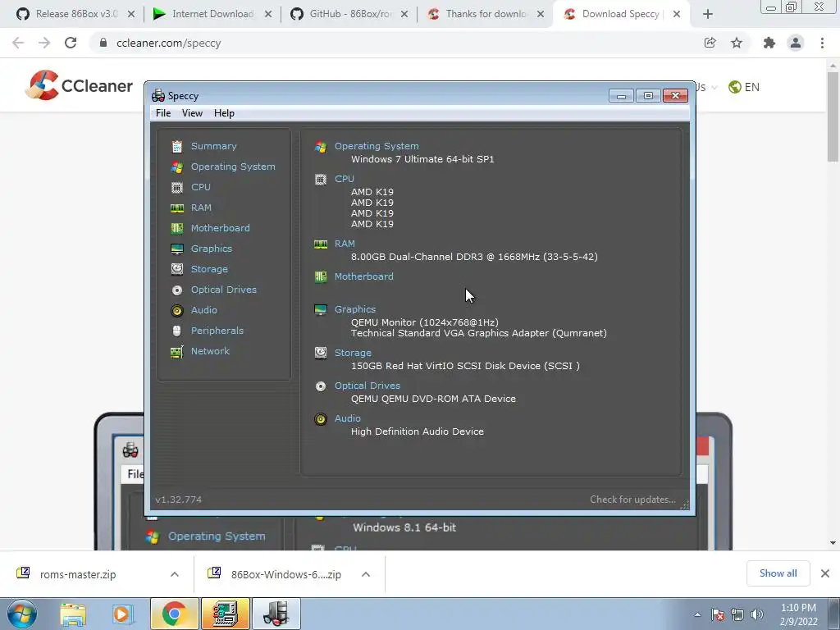Reload the ccleaner.com page
840x630 pixels.
[x=71, y=43]
